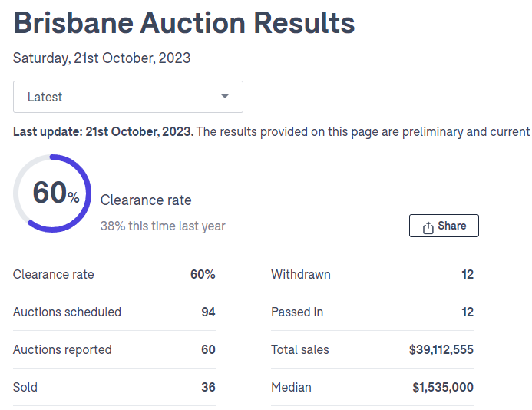
Task: Click the circular clearance rate progress ring
Action: point(52,193)
